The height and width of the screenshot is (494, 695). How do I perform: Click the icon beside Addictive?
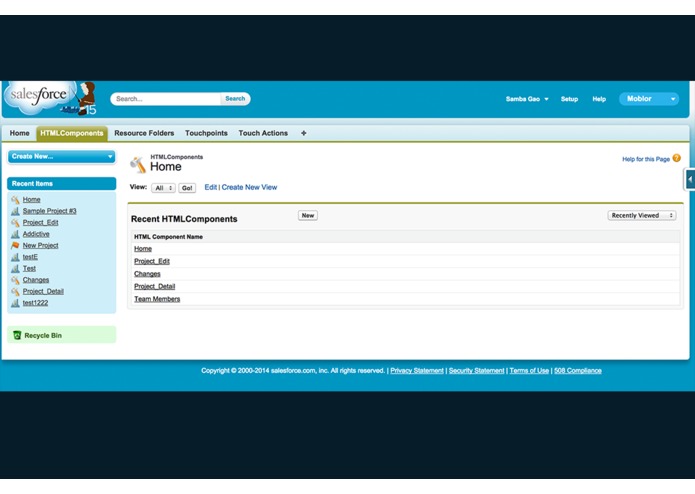coord(16,234)
